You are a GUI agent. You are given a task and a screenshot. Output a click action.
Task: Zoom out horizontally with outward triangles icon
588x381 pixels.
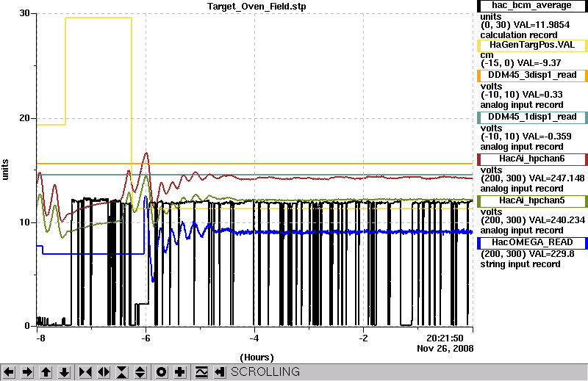pyautogui.click(x=104, y=372)
